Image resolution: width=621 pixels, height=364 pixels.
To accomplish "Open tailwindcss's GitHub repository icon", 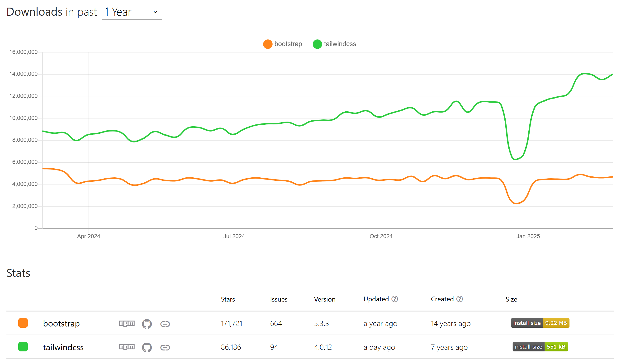I will pyautogui.click(x=147, y=347).
